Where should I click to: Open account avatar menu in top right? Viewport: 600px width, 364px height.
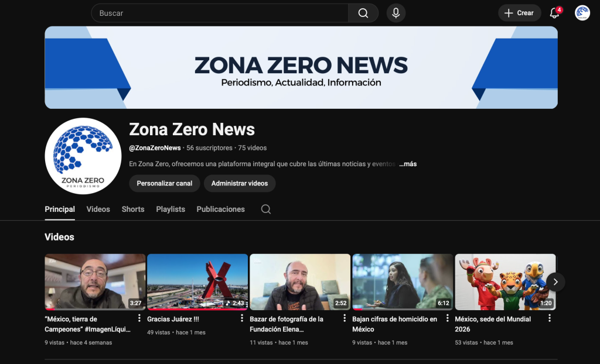click(x=582, y=13)
